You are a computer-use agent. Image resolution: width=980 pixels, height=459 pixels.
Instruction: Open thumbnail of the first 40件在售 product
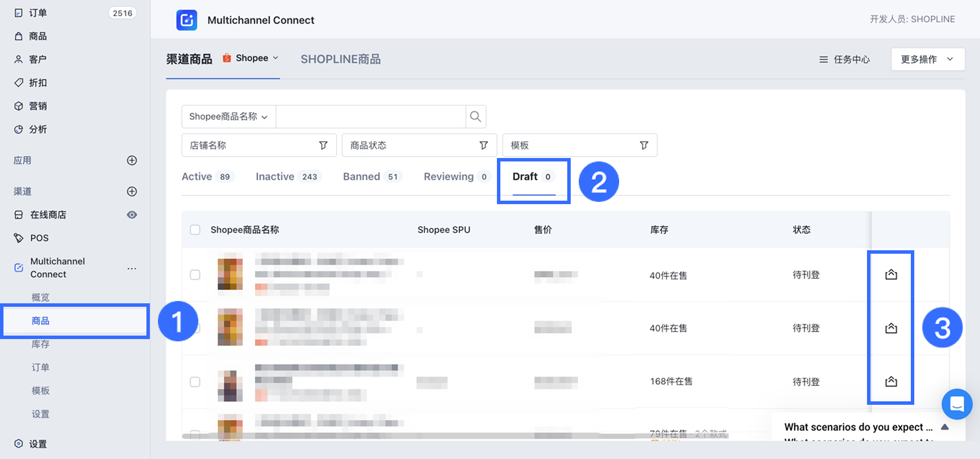tap(230, 274)
